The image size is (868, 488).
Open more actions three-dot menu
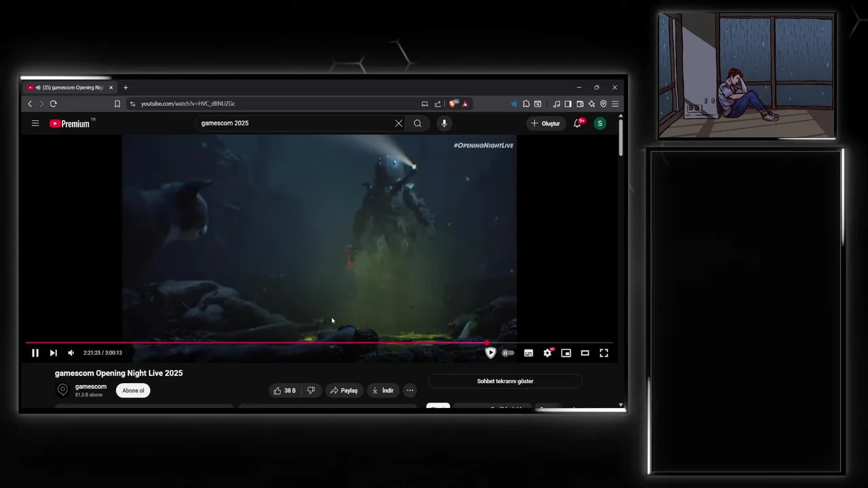(410, 390)
